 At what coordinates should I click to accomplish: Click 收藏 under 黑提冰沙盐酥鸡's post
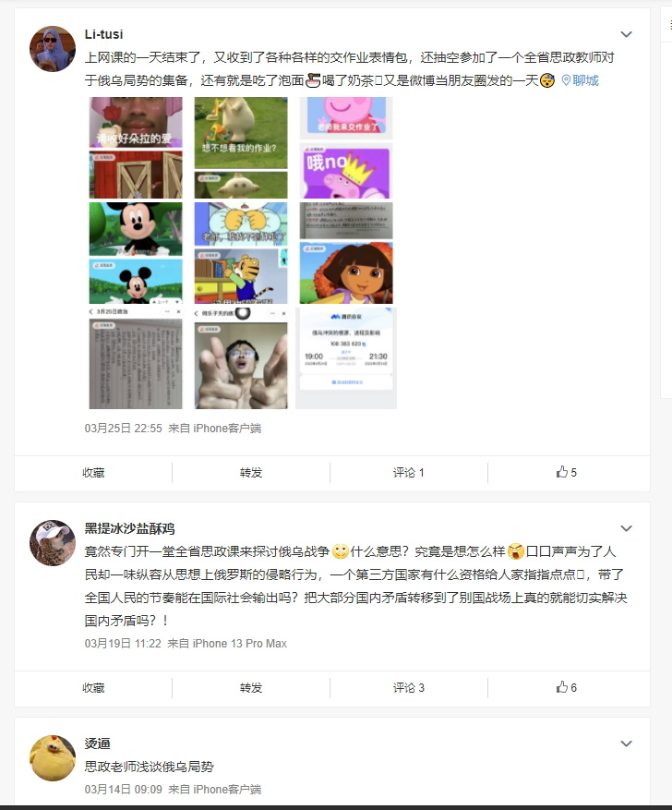(93, 688)
